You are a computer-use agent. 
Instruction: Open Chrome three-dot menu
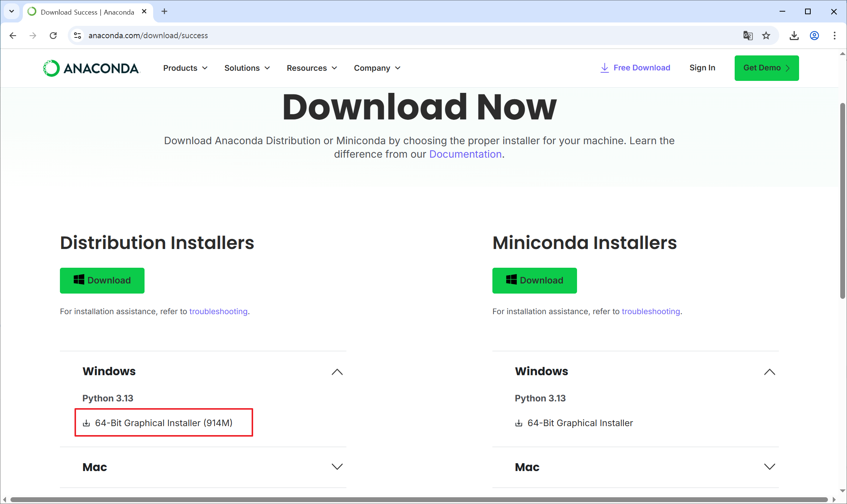[834, 36]
